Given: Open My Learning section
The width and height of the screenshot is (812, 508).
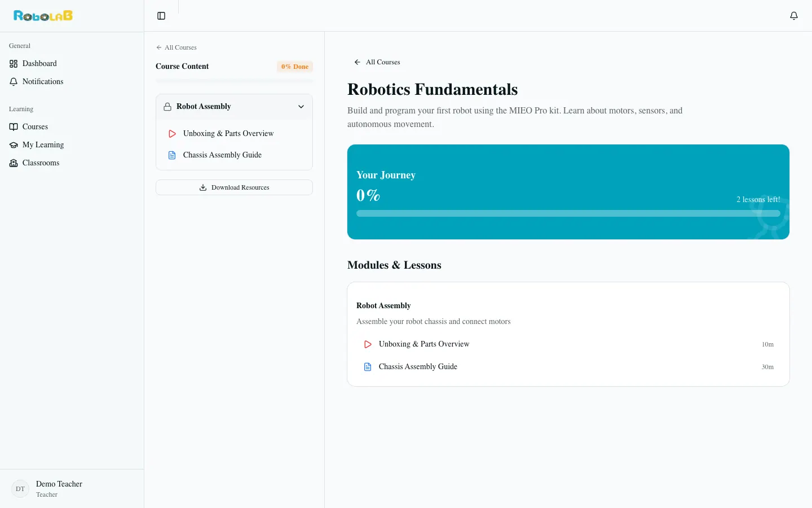Looking at the screenshot, I should 72,145.
